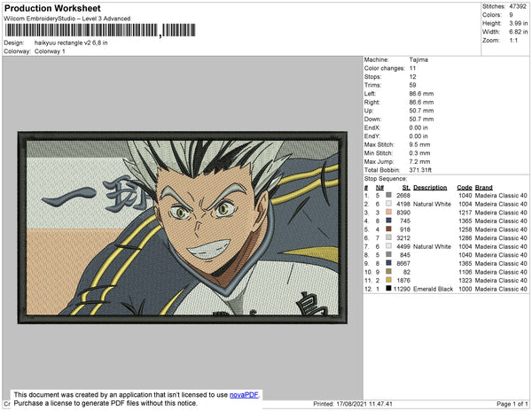
Task: Select the EndY value '0.00 in'
Action: 419,136
